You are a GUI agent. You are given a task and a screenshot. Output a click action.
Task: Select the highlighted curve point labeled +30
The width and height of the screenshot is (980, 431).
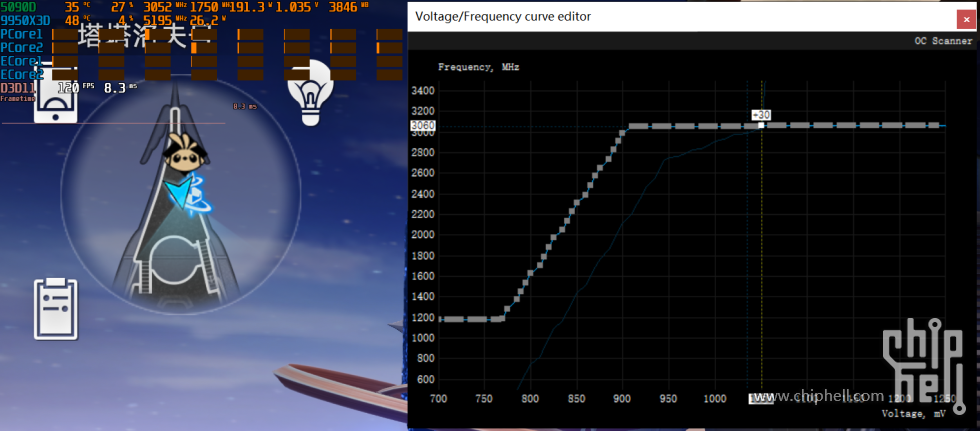(761, 126)
